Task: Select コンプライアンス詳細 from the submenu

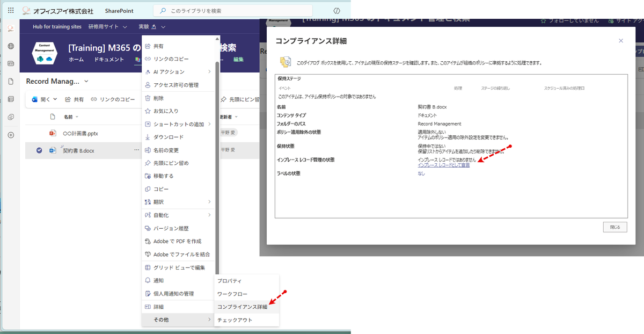Action: 241,307
